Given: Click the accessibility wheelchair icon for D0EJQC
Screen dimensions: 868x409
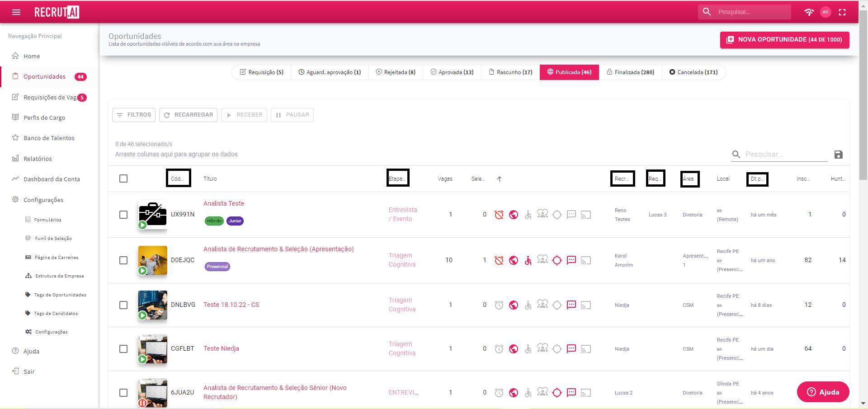Looking at the screenshot, I should 528,260.
